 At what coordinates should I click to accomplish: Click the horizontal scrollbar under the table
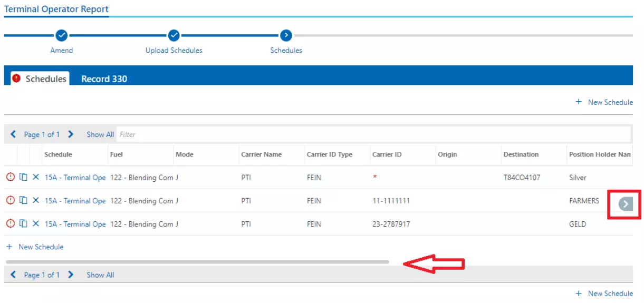click(x=197, y=261)
